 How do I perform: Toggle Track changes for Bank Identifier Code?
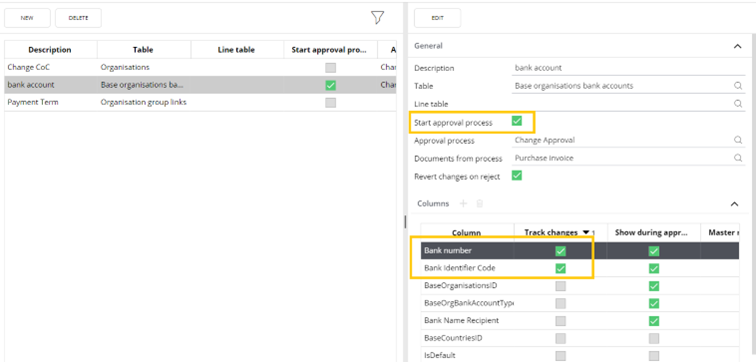tap(560, 268)
